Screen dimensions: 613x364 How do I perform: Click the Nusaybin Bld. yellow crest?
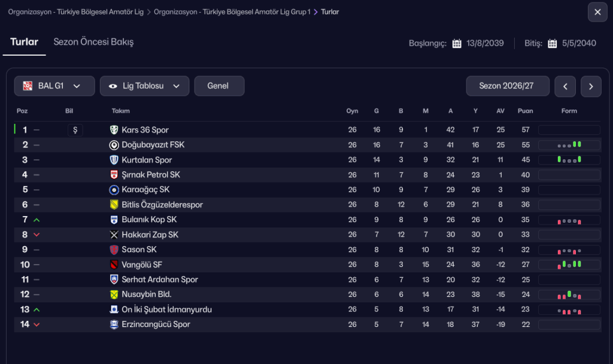pos(114,295)
